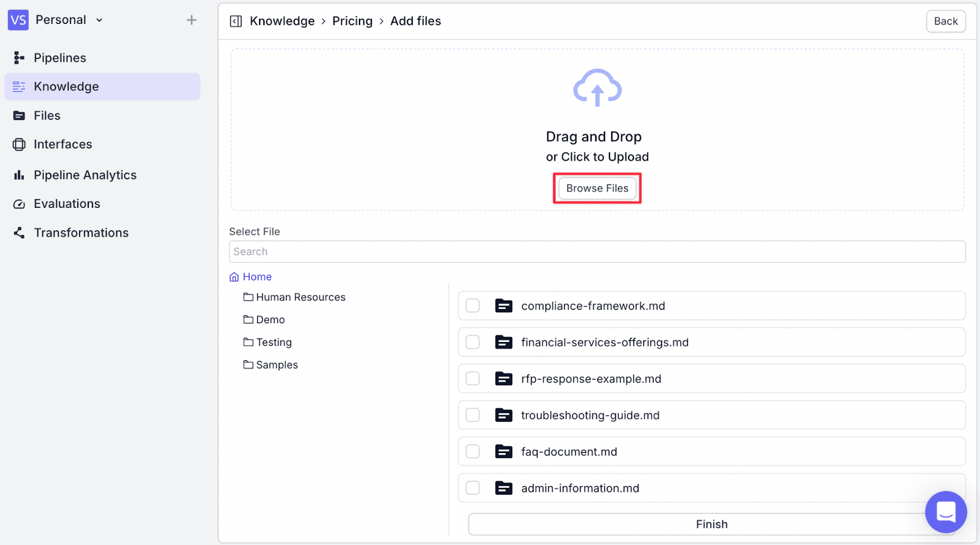
Task: Click the Samples folder icon
Action: pyautogui.click(x=248, y=365)
